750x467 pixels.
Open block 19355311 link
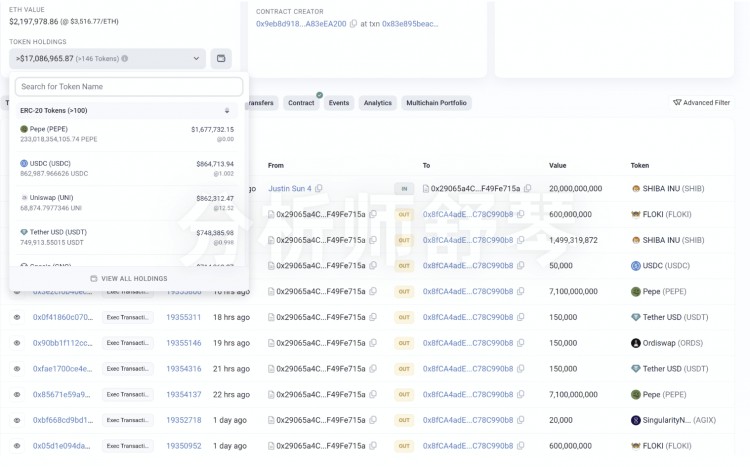[184, 317]
